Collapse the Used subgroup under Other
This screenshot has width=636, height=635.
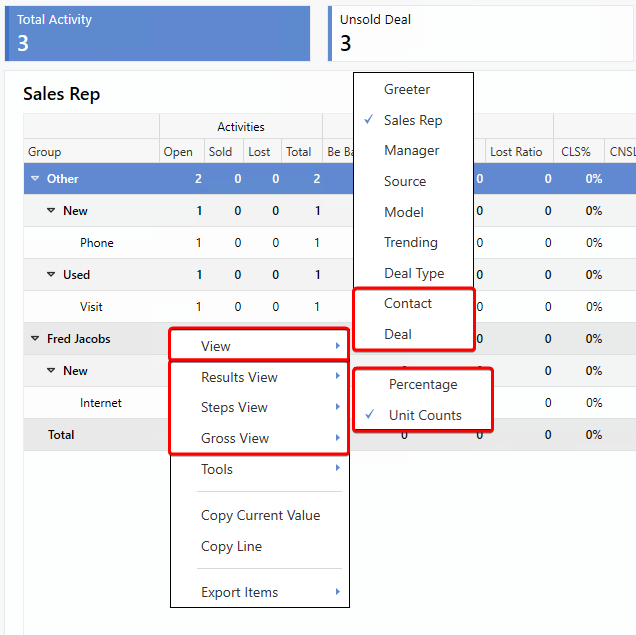(51, 275)
